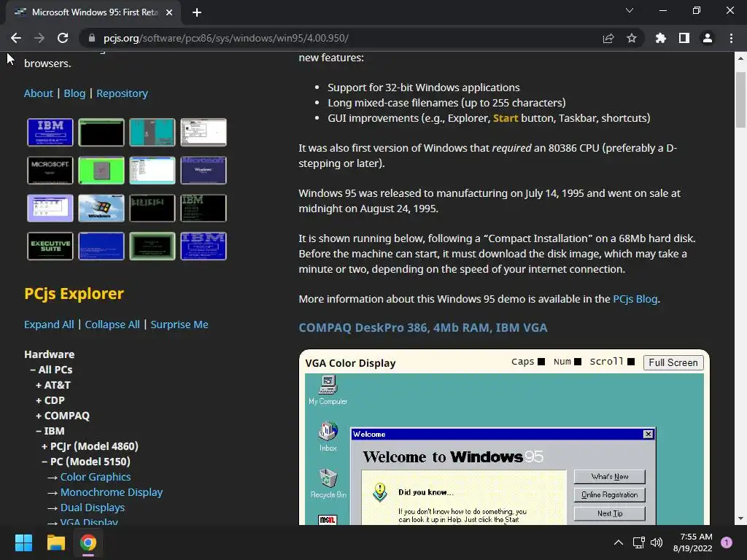Select the Microsoft Windows 95 tab
The height and width of the screenshot is (560, 747).
point(93,12)
